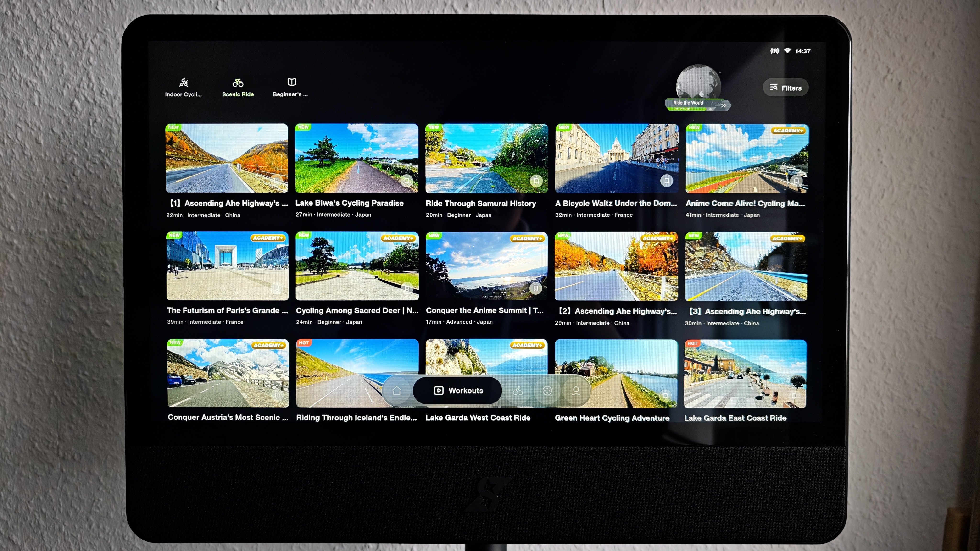Open The Futurism of Paris's Grande thumbnail
The width and height of the screenshot is (980, 551).
(227, 266)
